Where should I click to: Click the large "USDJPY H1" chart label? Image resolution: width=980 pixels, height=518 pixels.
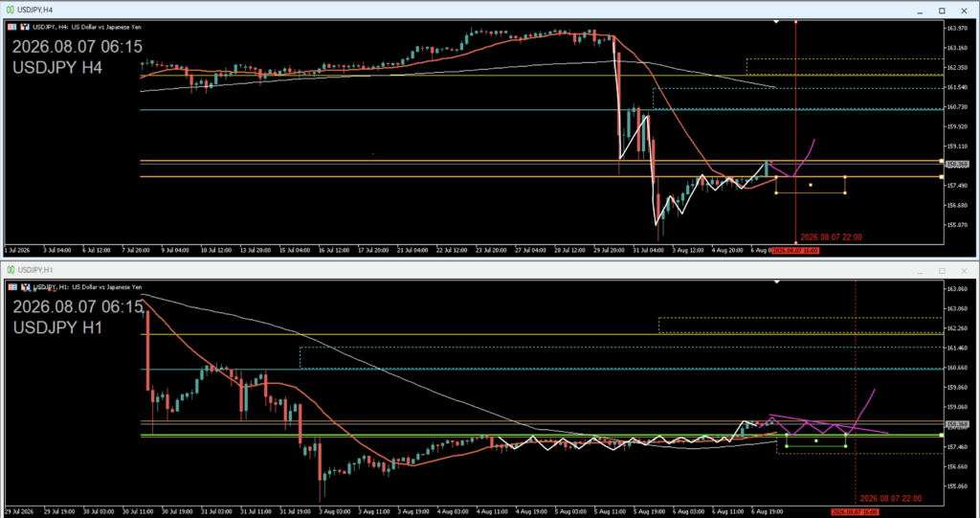tap(57, 327)
